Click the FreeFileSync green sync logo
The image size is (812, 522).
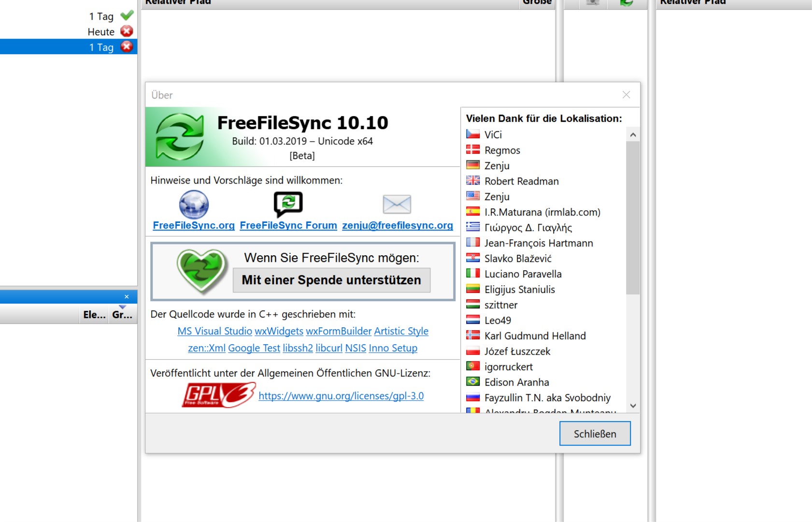(180, 137)
